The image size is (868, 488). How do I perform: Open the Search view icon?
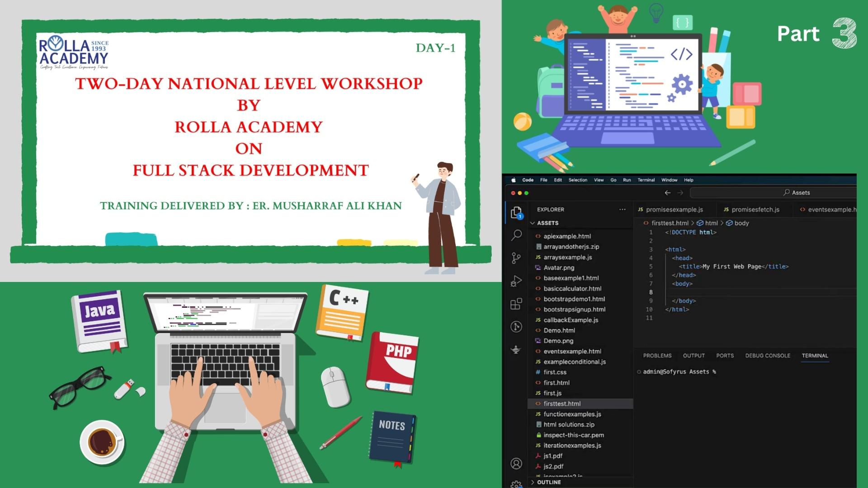pyautogui.click(x=516, y=235)
